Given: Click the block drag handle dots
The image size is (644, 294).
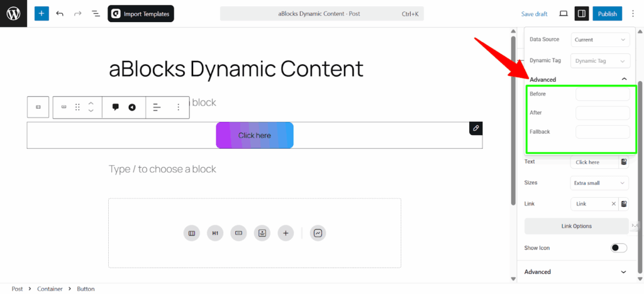Looking at the screenshot, I should pyautogui.click(x=77, y=107).
